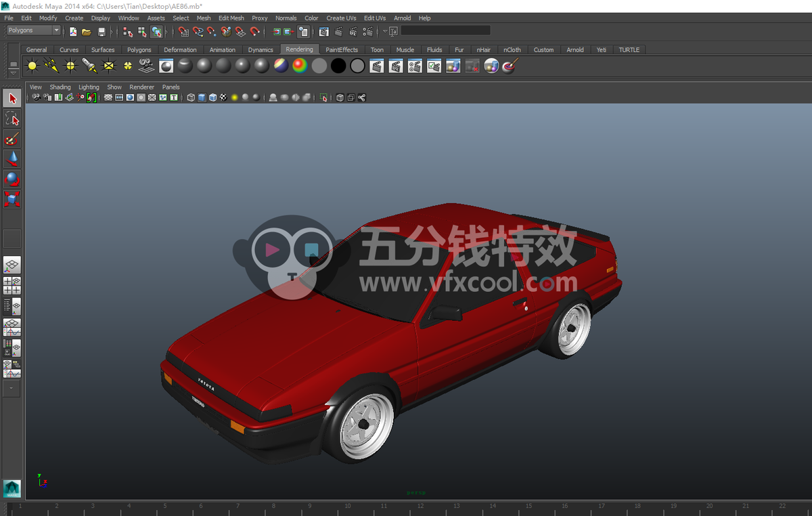Viewport: 812px width, 516px height.
Task: Click the 3D paint tool shelf icon
Action: pyautogui.click(x=511, y=66)
